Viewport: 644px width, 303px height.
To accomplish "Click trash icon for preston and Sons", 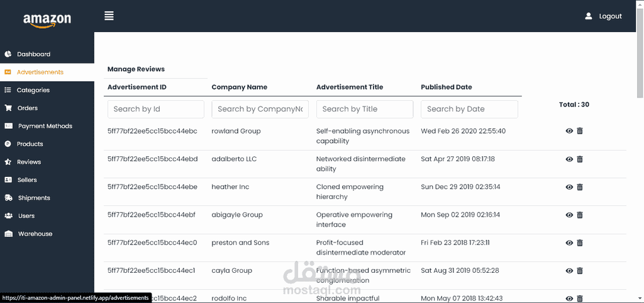I will pyautogui.click(x=579, y=243).
